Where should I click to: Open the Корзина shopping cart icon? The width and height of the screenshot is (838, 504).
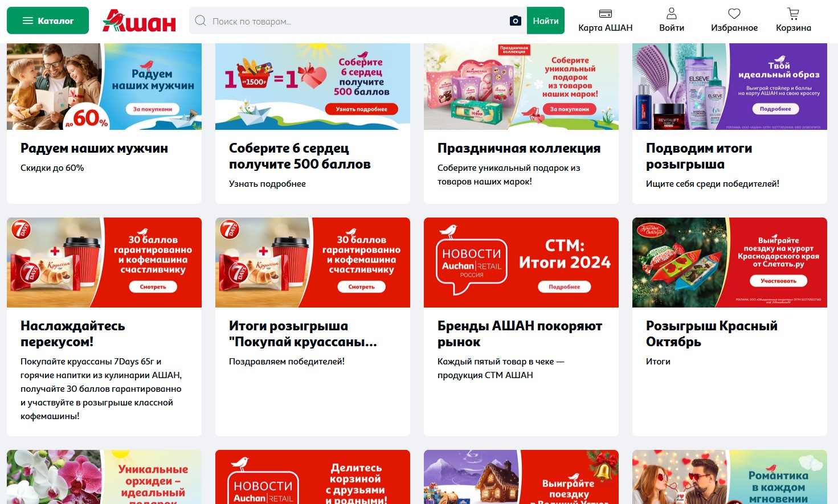[x=794, y=14]
